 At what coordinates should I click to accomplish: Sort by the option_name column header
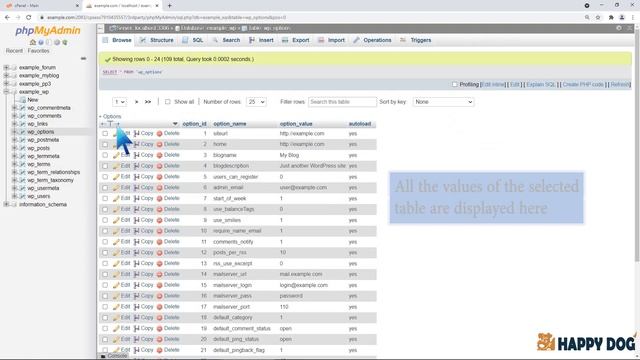[229, 124]
